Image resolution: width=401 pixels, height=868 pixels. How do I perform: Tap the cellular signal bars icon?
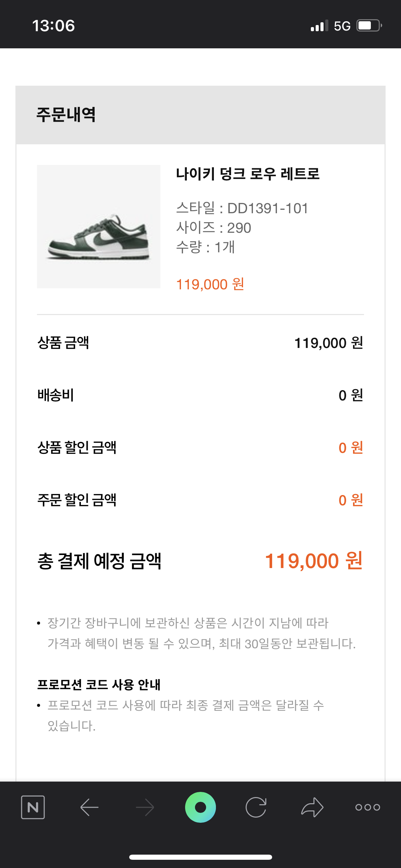click(319, 26)
